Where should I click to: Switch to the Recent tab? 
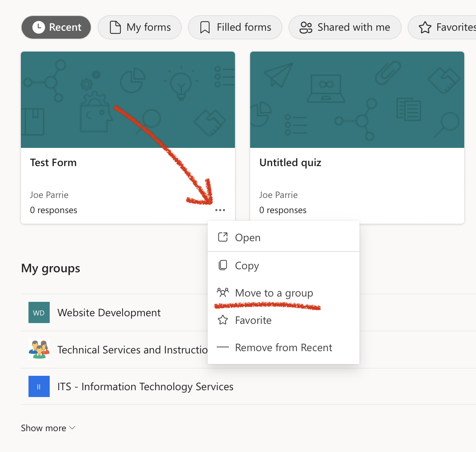[x=56, y=27]
